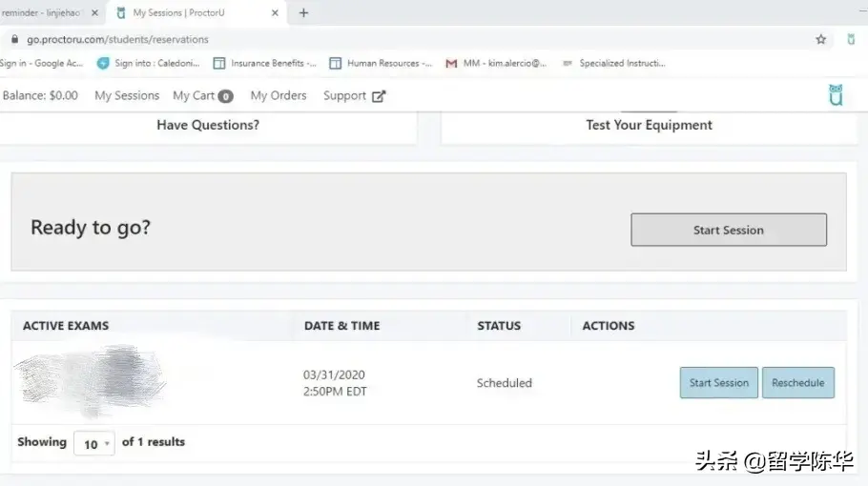Open the Gmail MM bookmark
868x486 pixels.
496,64
